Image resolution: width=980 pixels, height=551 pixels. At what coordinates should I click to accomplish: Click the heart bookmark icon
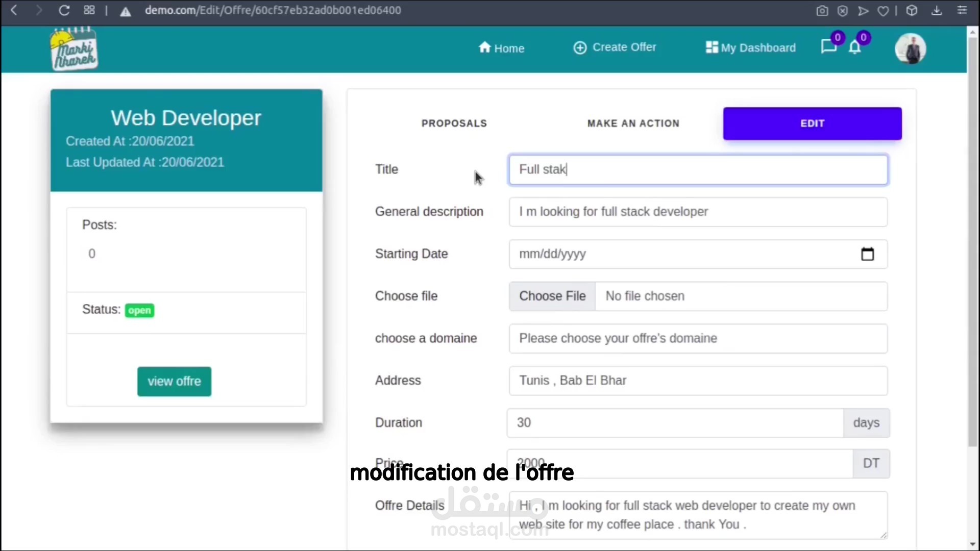pos(883,11)
